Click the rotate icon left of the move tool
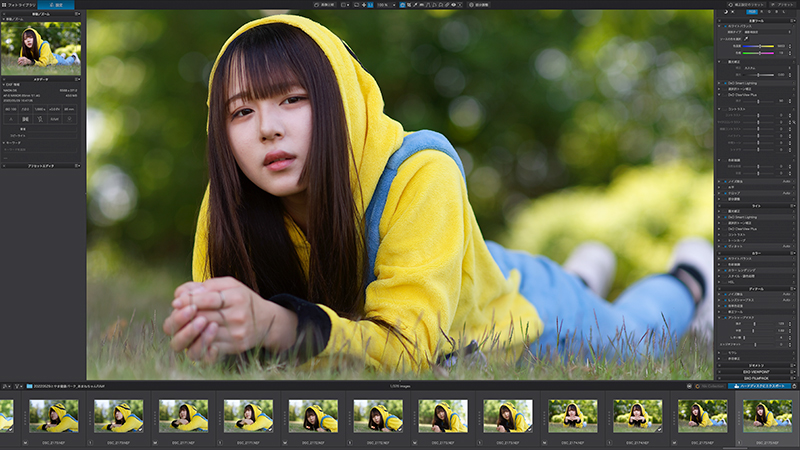This screenshot has width=800, height=450. (x=356, y=5)
